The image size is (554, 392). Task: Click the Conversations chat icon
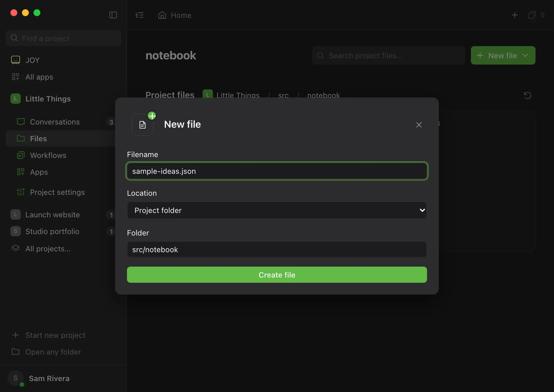(x=21, y=122)
